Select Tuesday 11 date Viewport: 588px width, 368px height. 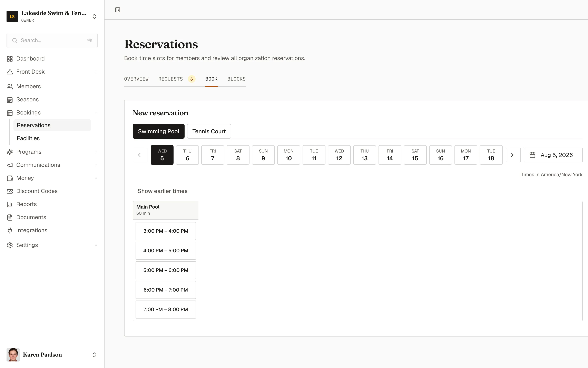coord(314,155)
